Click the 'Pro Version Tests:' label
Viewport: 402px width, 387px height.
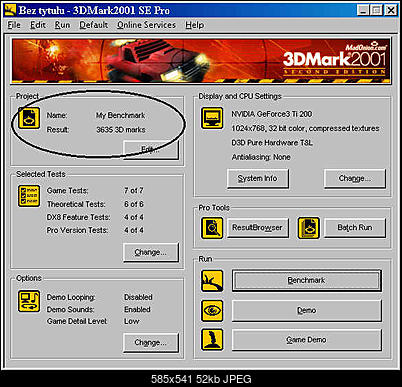(77, 230)
